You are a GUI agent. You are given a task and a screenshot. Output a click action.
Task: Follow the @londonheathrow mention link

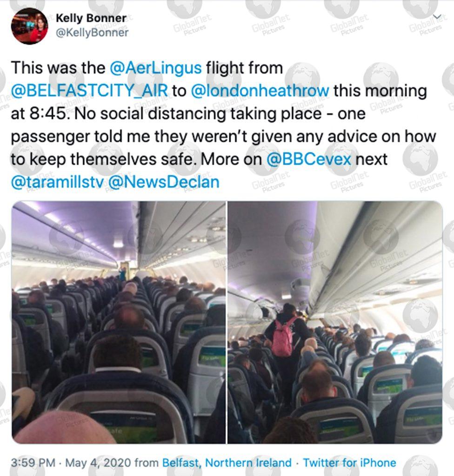(260, 91)
